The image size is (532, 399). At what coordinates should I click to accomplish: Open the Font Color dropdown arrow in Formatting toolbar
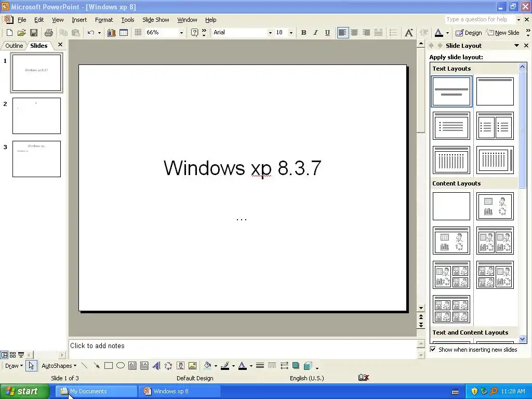point(447,33)
